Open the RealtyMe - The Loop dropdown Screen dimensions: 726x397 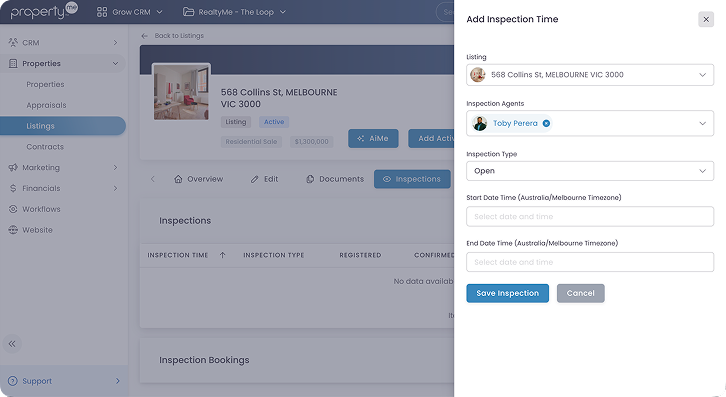click(234, 12)
